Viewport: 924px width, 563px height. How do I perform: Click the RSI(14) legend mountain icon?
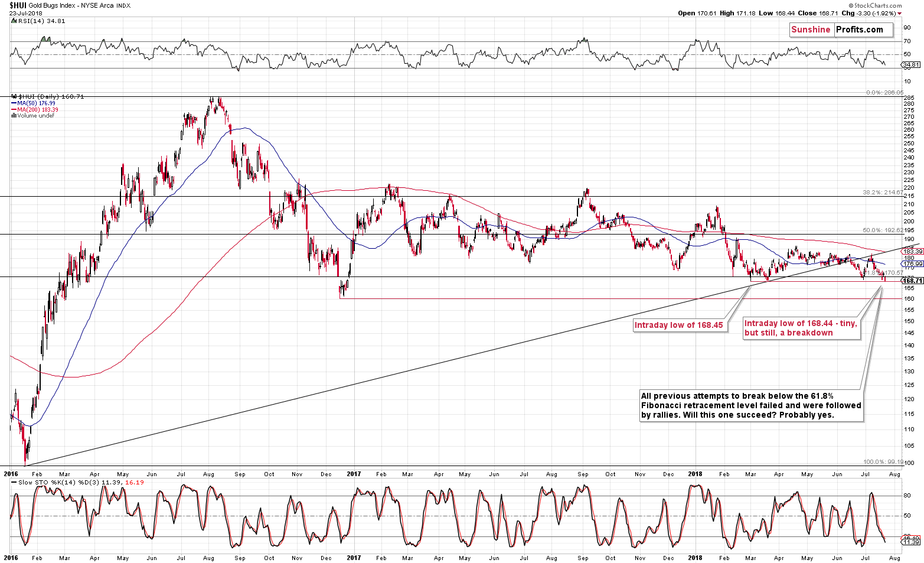tap(13, 21)
